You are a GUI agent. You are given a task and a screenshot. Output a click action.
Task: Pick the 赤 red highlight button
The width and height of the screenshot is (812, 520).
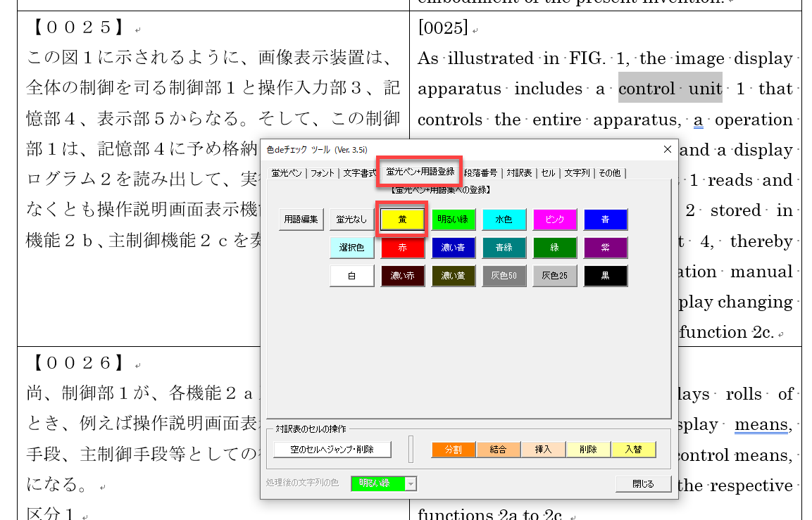tap(402, 248)
